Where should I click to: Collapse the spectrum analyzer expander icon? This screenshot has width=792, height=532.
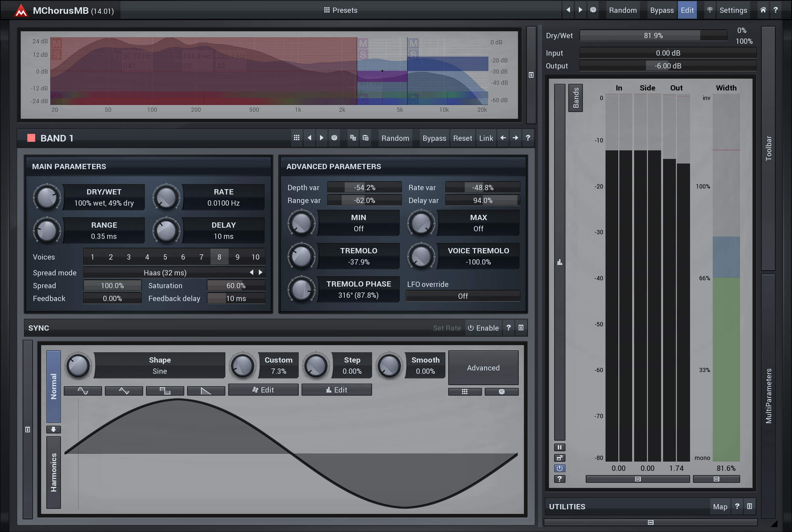[x=531, y=75]
